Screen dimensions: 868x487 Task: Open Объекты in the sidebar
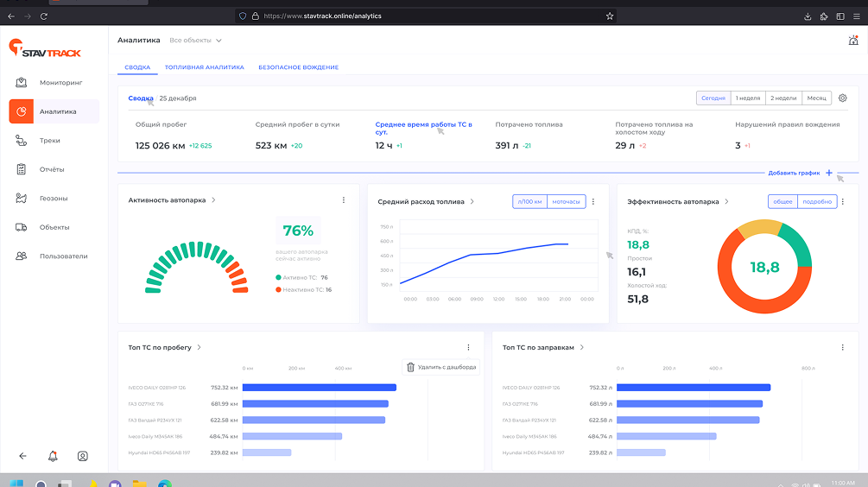click(x=54, y=227)
